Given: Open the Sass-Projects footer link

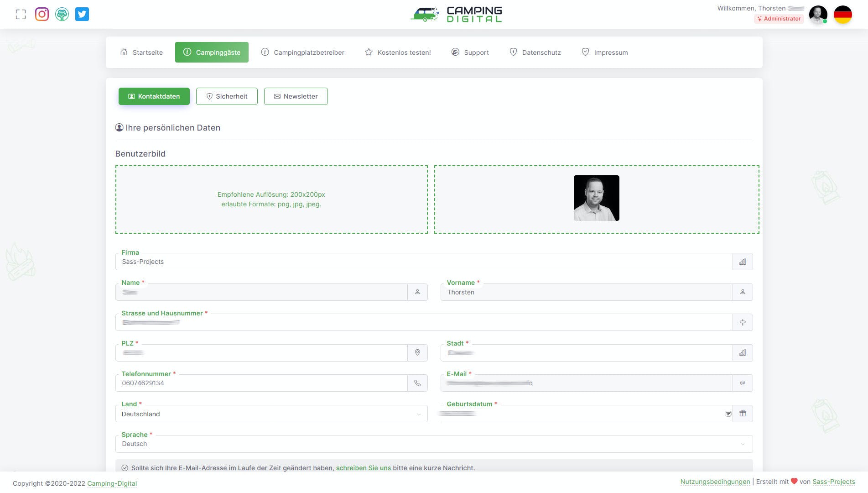Looking at the screenshot, I should tap(834, 482).
